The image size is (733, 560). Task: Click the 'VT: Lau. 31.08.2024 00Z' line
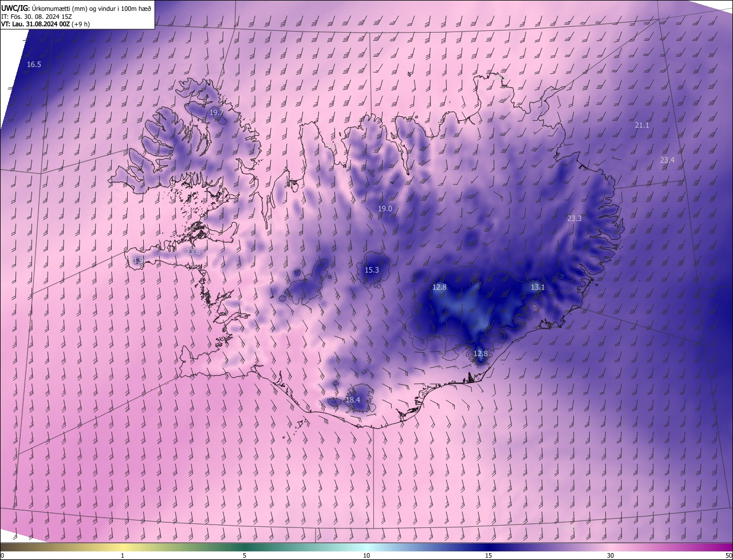36,24
